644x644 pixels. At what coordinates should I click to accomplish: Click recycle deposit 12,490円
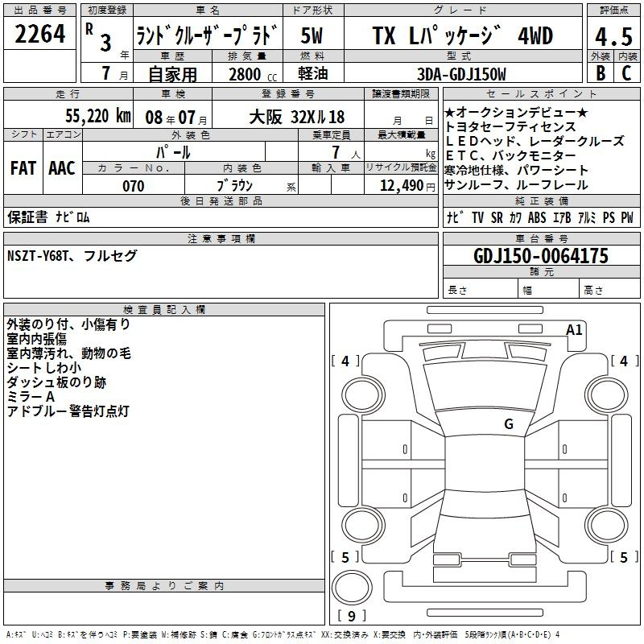(407, 186)
